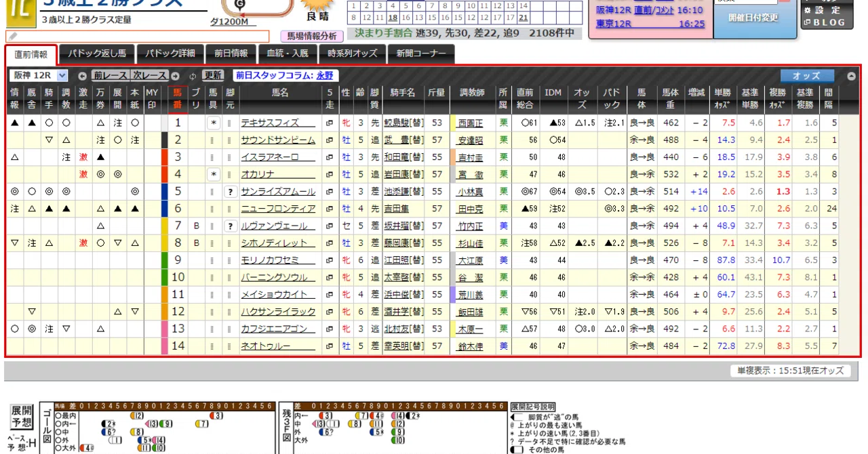Screen dimensions: 868x454
Task: Click the 前レース button
Action: [110, 76]
